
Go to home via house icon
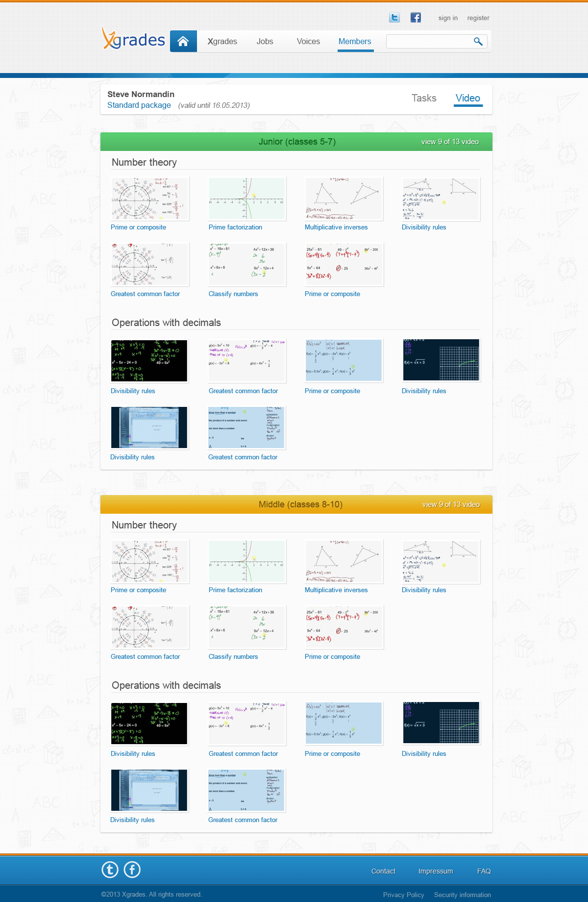click(183, 41)
